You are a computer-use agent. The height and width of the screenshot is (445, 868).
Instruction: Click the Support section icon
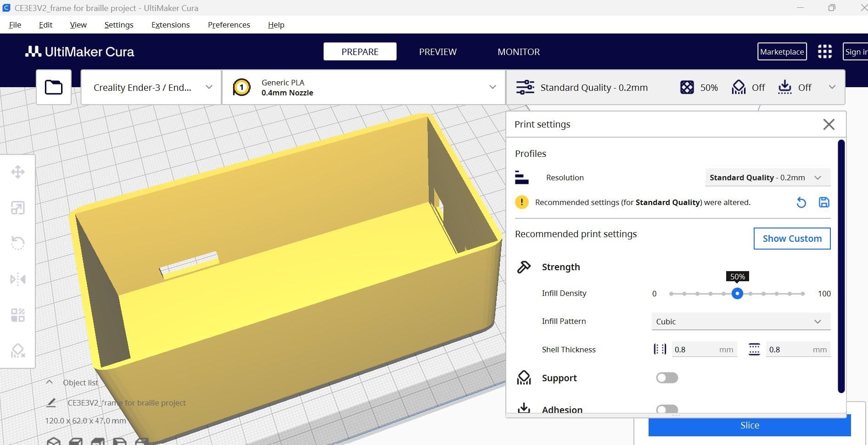point(524,378)
